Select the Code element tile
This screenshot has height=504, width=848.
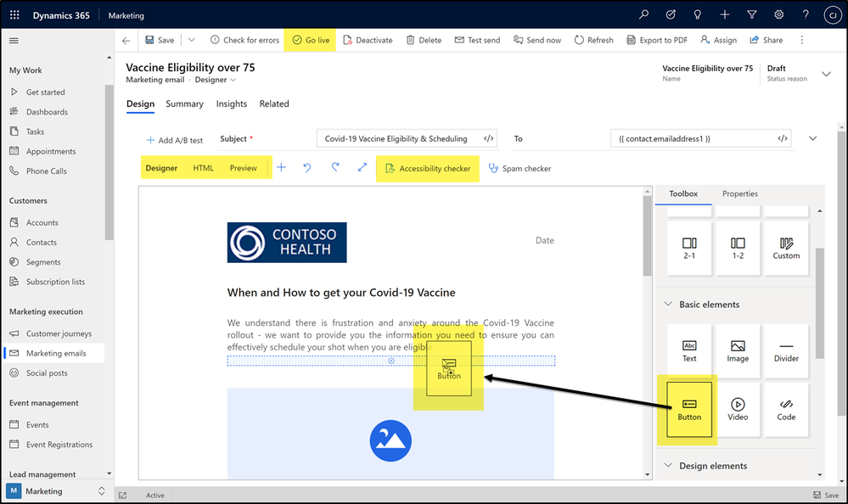coord(786,409)
